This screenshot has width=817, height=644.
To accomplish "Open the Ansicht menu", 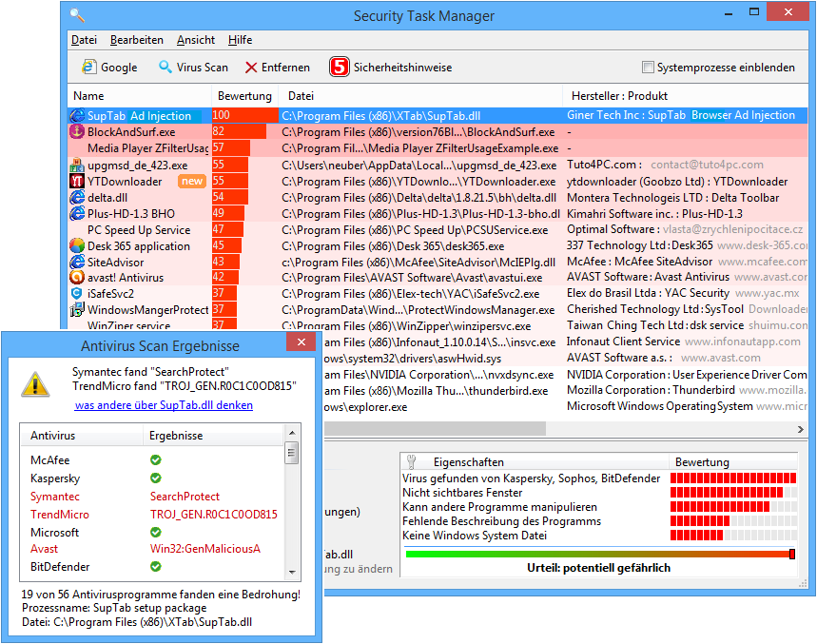I will pos(196,40).
